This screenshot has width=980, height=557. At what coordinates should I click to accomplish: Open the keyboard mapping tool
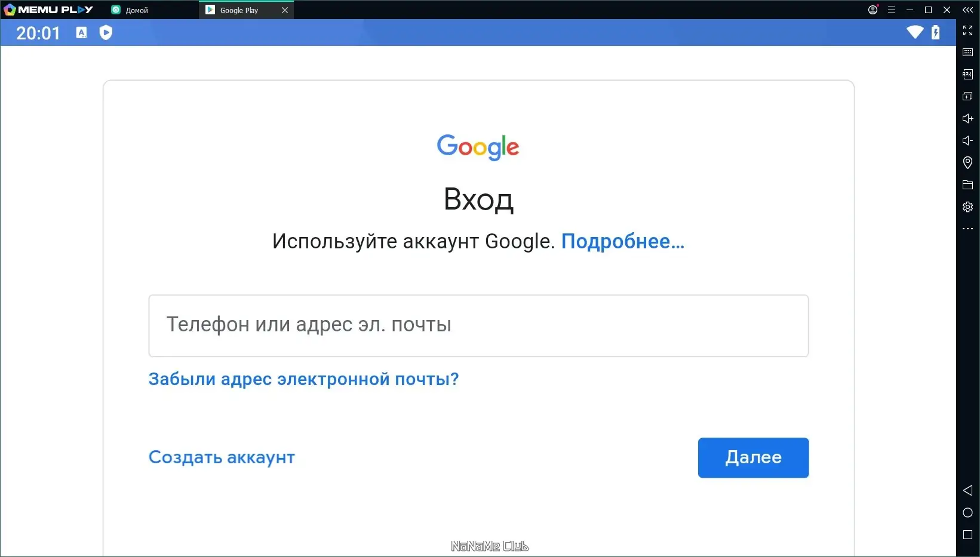click(967, 53)
